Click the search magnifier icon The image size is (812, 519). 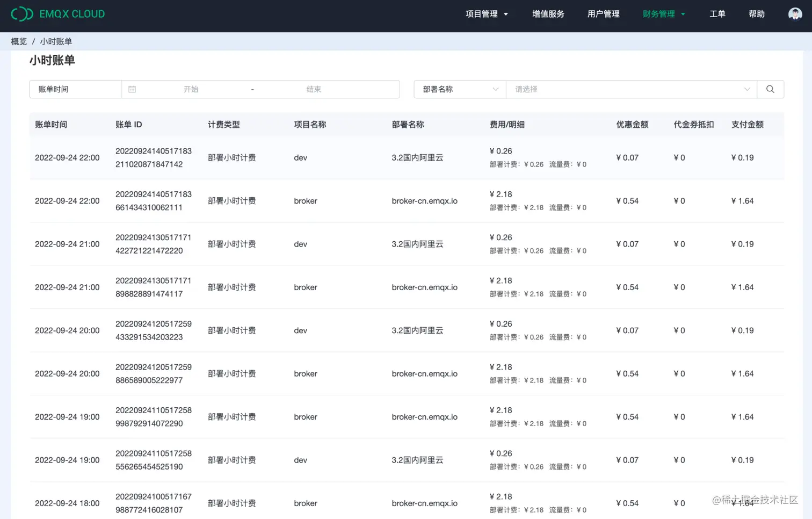point(770,89)
